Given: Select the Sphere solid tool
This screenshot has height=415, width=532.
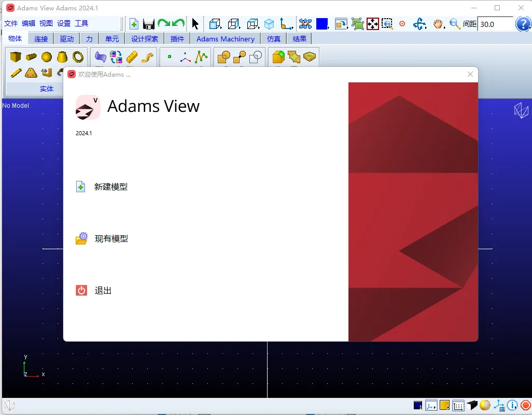Looking at the screenshot, I should [47, 57].
